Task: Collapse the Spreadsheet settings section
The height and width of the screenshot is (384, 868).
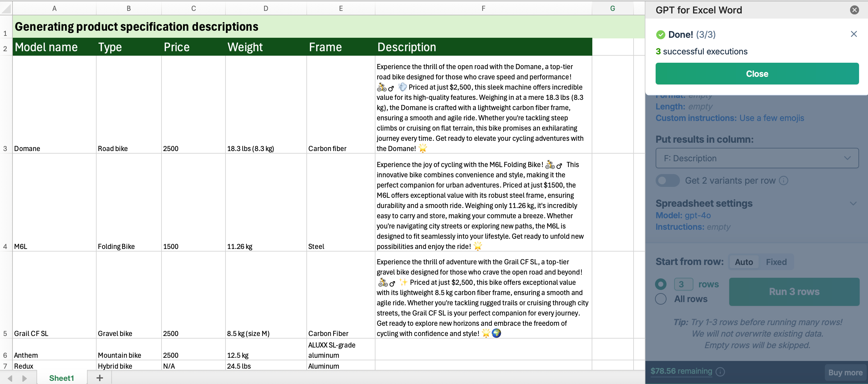Action: pos(853,203)
